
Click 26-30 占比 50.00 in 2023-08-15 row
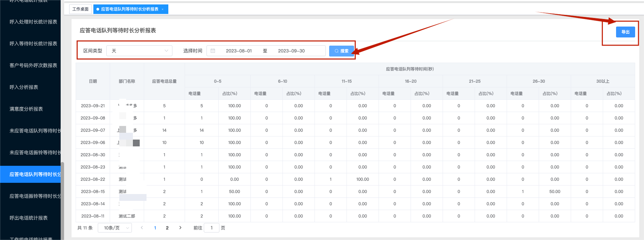pyautogui.click(x=555, y=192)
